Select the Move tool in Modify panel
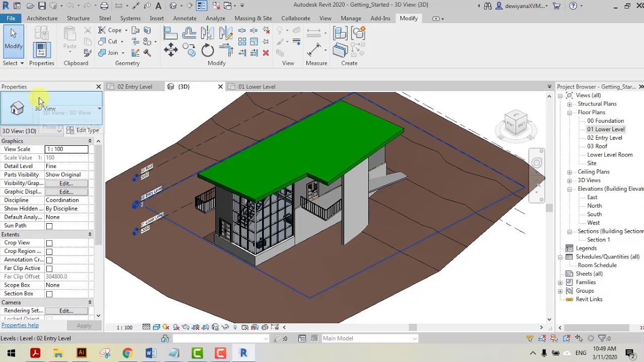644x362 pixels. tap(171, 49)
